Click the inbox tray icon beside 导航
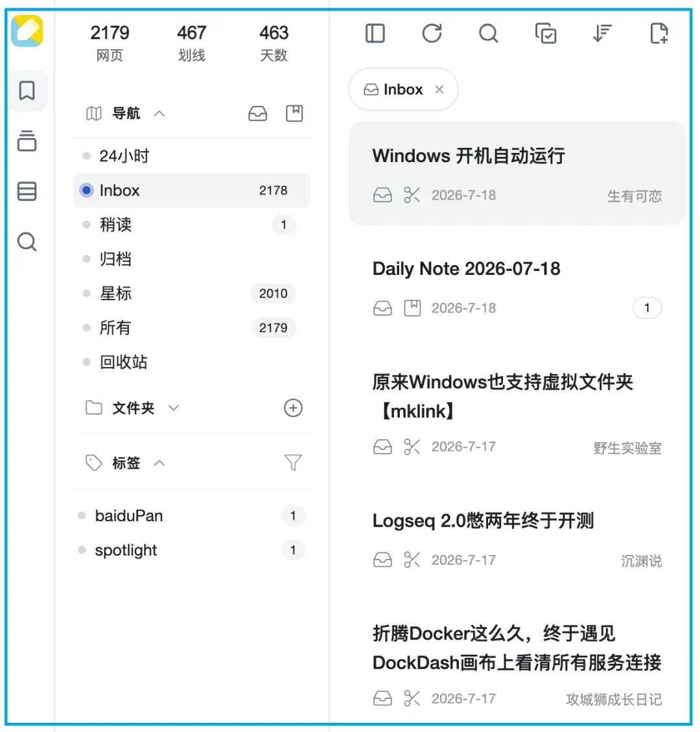This screenshot has height=732, width=700. pos(257,113)
